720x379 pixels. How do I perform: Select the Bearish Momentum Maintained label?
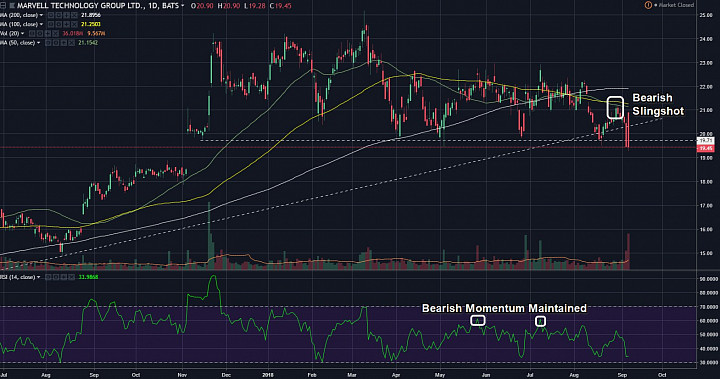click(x=504, y=308)
